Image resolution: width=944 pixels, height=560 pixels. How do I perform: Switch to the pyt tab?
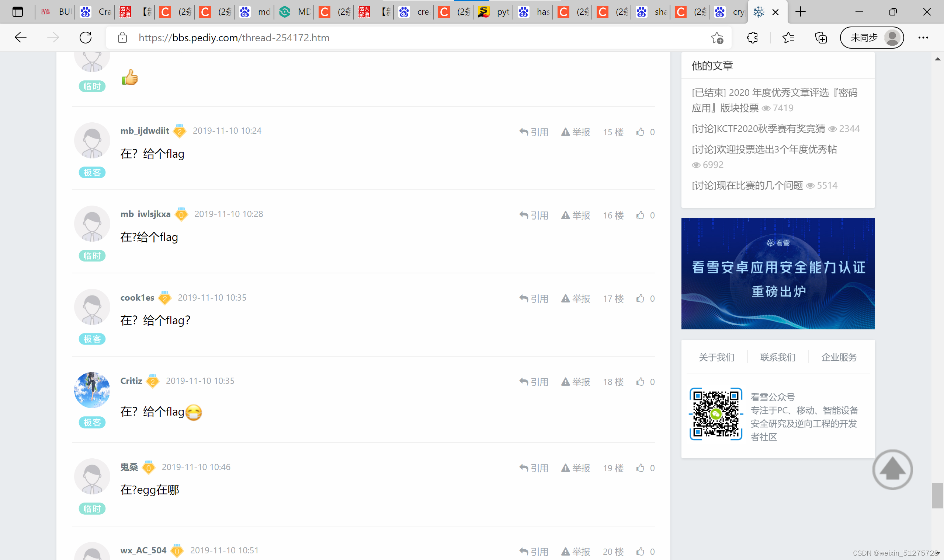coord(493,12)
